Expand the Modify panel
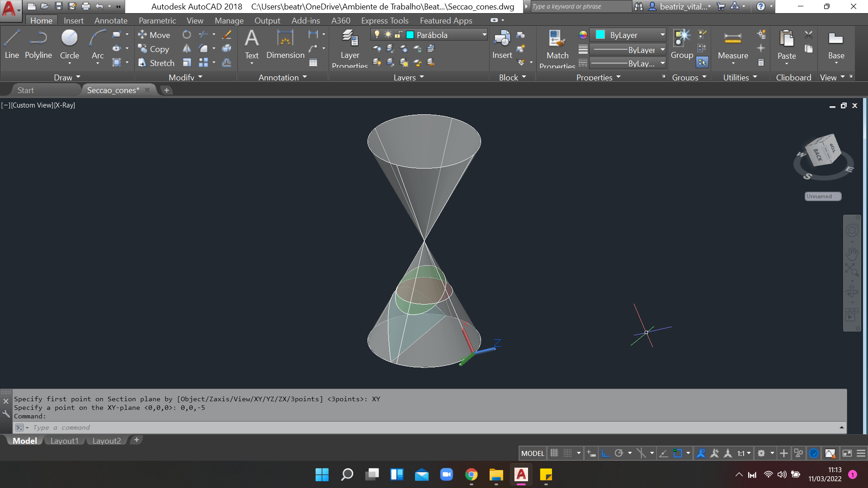Viewport: 868px width, 488px height. (185, 77)
